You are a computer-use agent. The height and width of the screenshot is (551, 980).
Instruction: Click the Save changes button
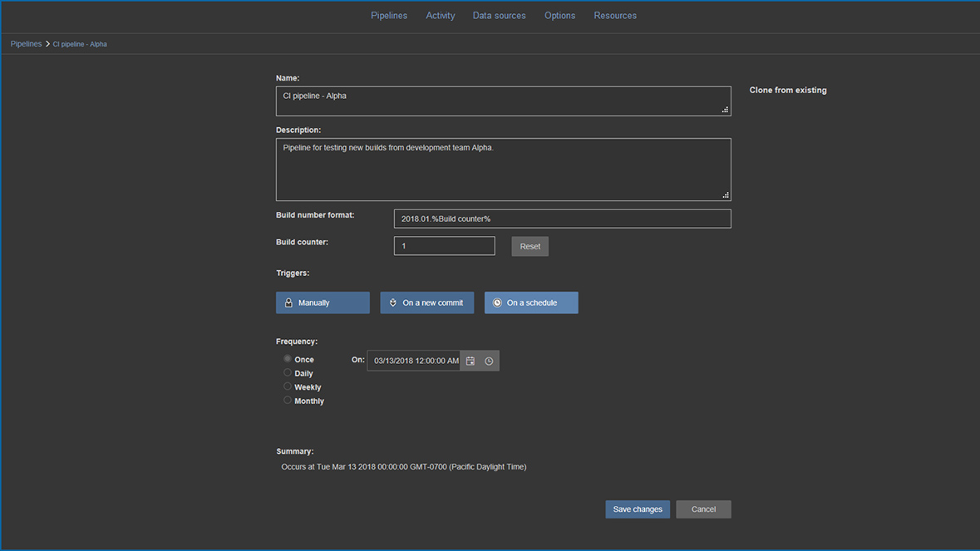[638, 509]
